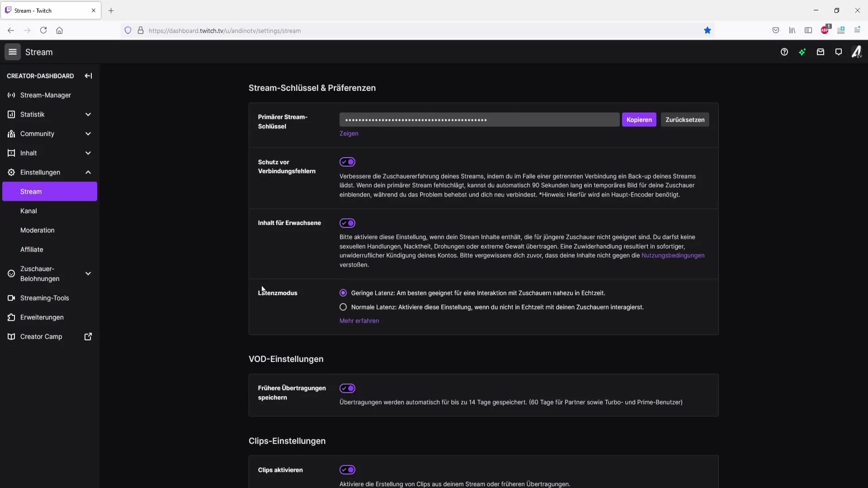Toggle the Schutz vor Verbindungsfehlern setting
The width and height of the screenshot is (868, 488).
tap(348, 161)
